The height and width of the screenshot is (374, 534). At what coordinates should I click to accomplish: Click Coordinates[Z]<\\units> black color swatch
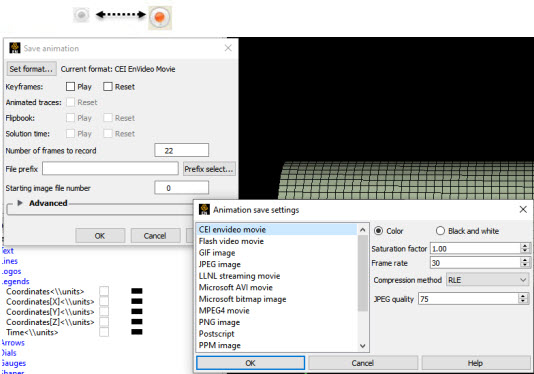click(137, 322)
